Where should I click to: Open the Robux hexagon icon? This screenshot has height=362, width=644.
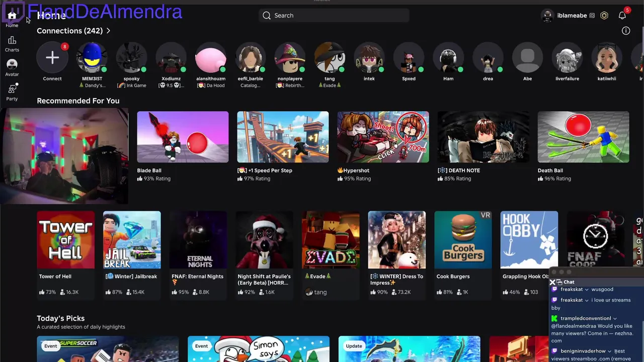point(604,16)
